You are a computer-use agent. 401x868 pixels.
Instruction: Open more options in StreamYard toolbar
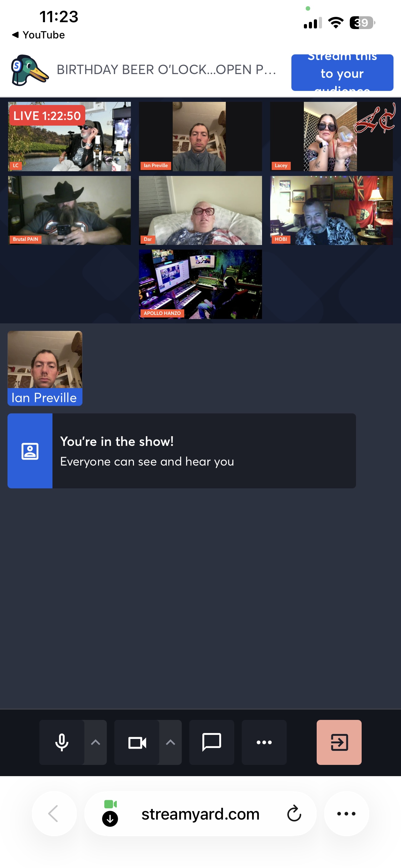point(264,742)
